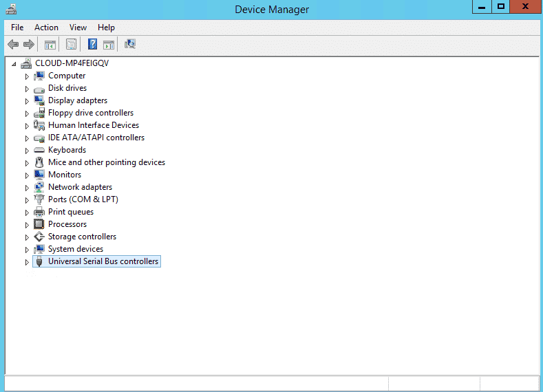Maximize the Device Manager window

point(501,7)
